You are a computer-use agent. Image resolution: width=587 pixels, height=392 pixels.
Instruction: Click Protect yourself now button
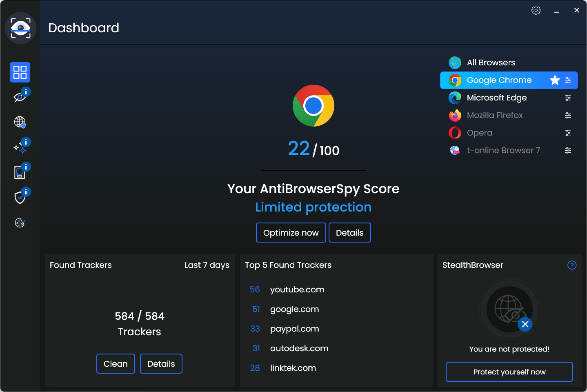[x=509, y=372]
